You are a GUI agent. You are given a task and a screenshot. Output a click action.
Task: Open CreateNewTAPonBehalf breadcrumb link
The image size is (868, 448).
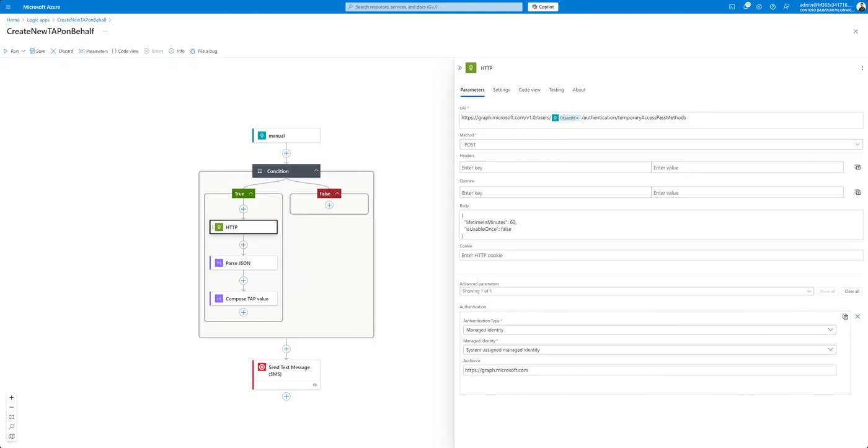click(x=81, y=20)
